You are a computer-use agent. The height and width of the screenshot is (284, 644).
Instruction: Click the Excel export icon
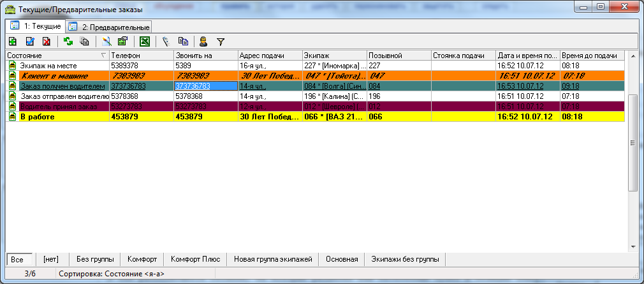(145, 42)
